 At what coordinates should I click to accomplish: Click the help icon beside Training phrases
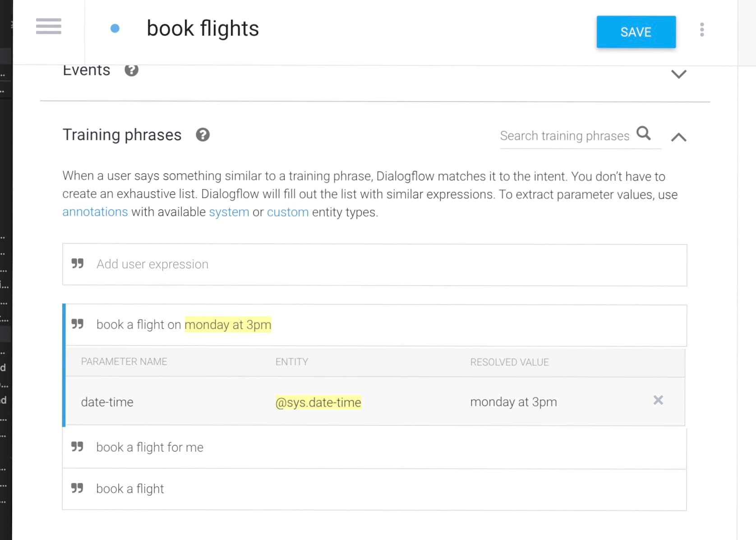point(203,135)
